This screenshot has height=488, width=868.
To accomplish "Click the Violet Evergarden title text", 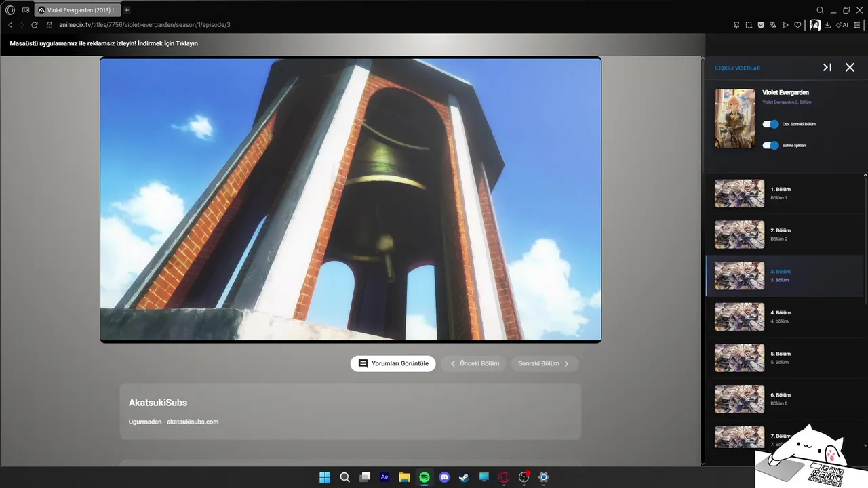I will coord(785,92).
